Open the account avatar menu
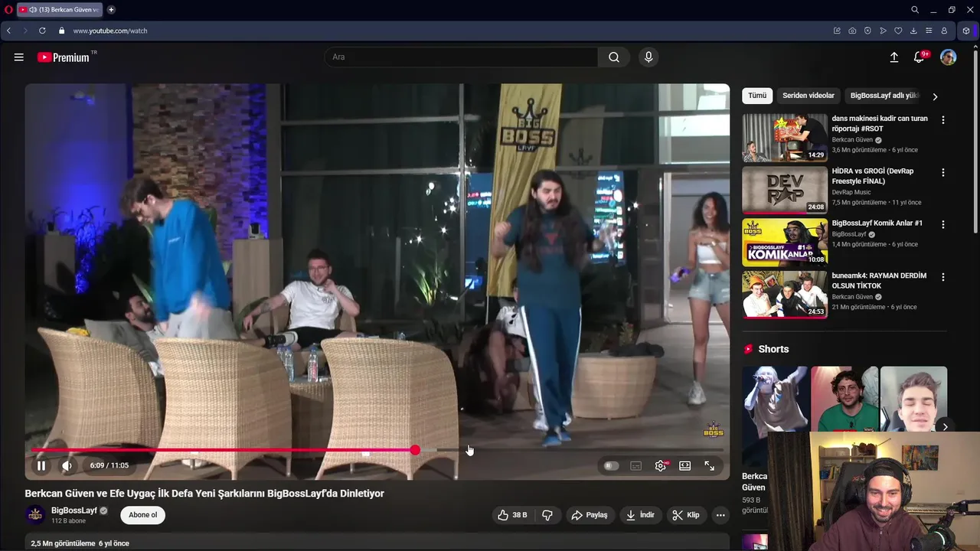This screenshot has width=980, height=551. [x=949, y=57]
